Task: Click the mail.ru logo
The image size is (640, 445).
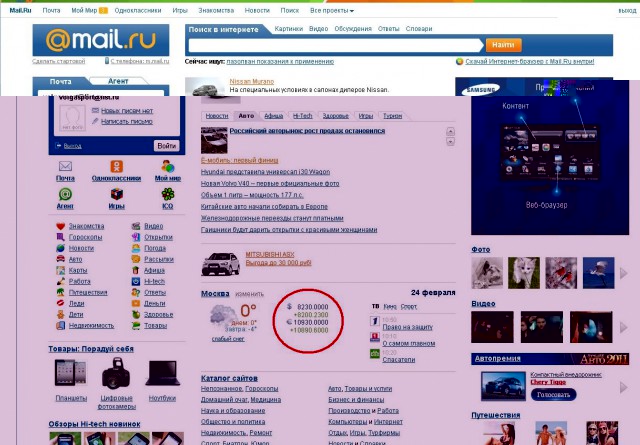Action: [x=101, y=40]
